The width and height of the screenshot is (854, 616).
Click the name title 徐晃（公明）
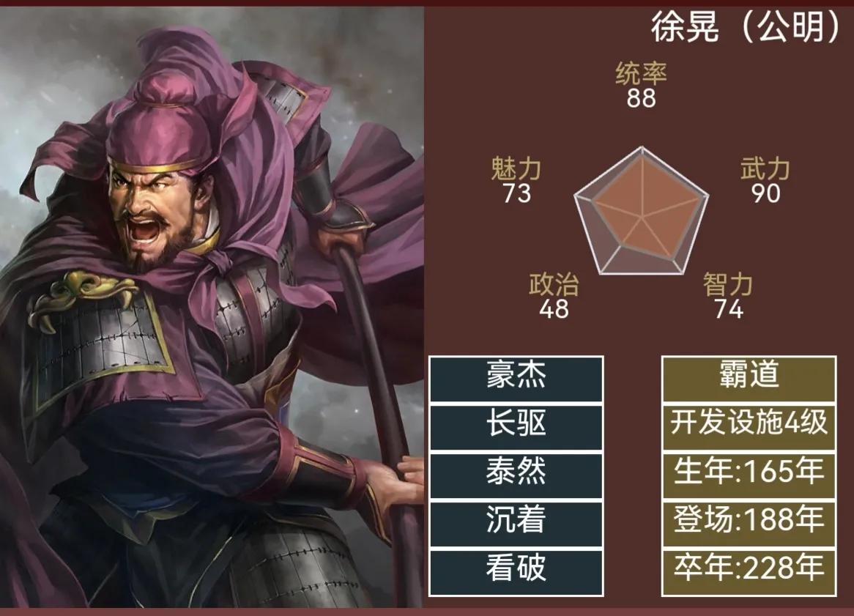tap(746, 26)
